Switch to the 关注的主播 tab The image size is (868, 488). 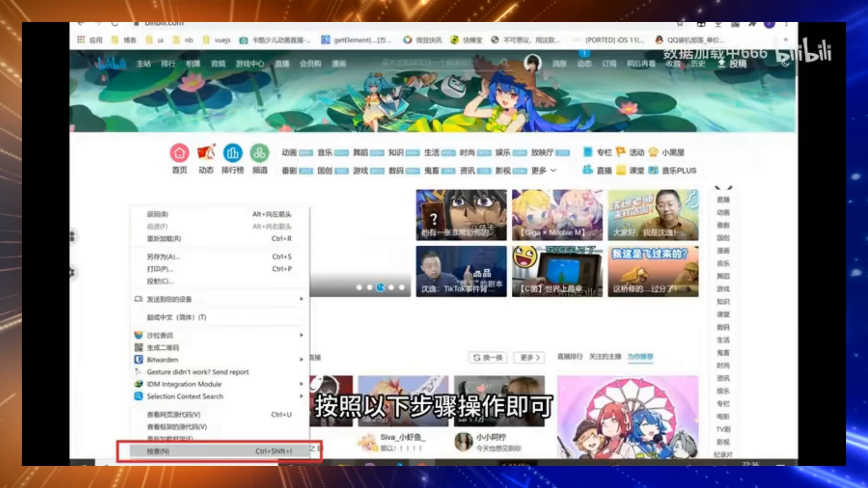[605, 357]
